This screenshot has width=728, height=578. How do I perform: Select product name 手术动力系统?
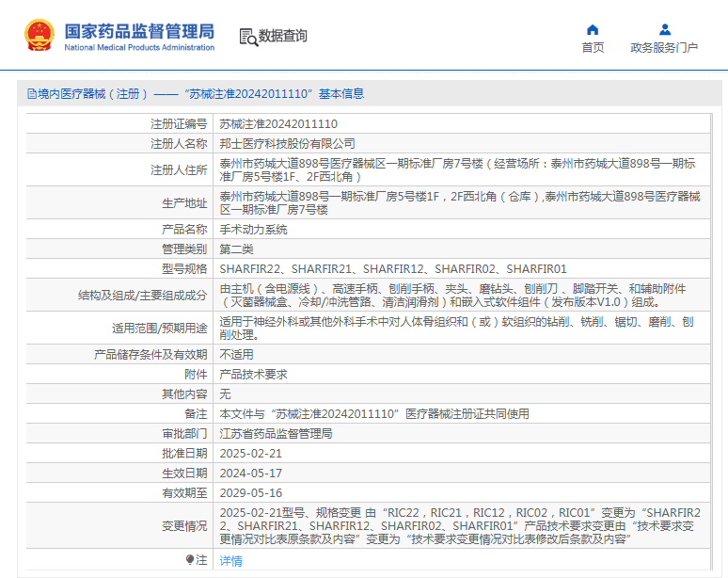[254, 230]
